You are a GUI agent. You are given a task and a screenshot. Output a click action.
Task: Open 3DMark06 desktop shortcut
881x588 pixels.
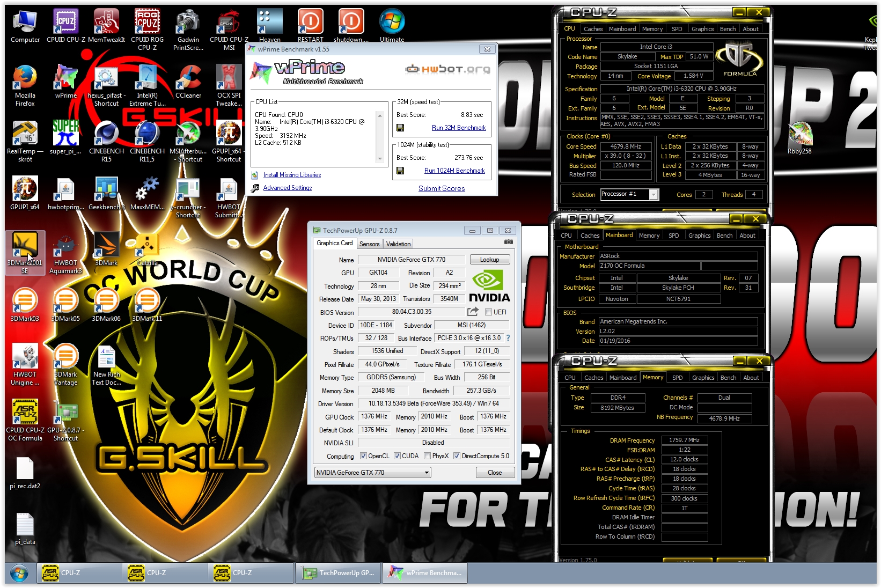click(106, 305)
